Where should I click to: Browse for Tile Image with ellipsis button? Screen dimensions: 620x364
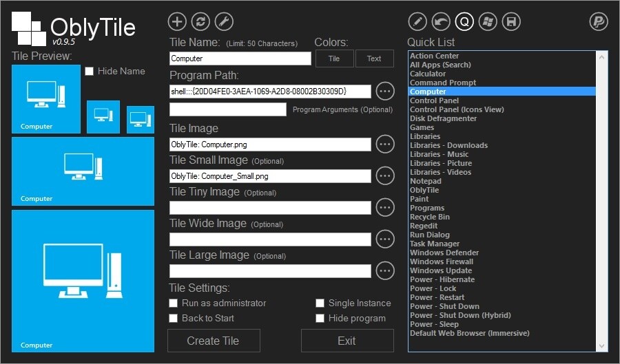385,144
